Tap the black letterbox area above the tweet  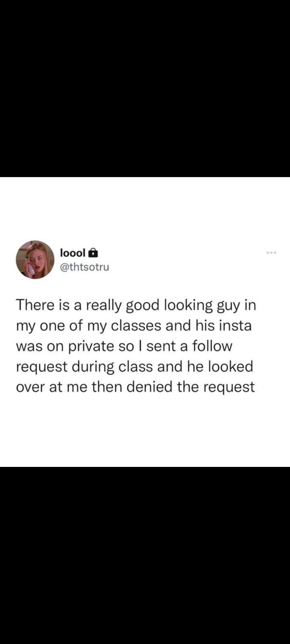coord(145,89)
